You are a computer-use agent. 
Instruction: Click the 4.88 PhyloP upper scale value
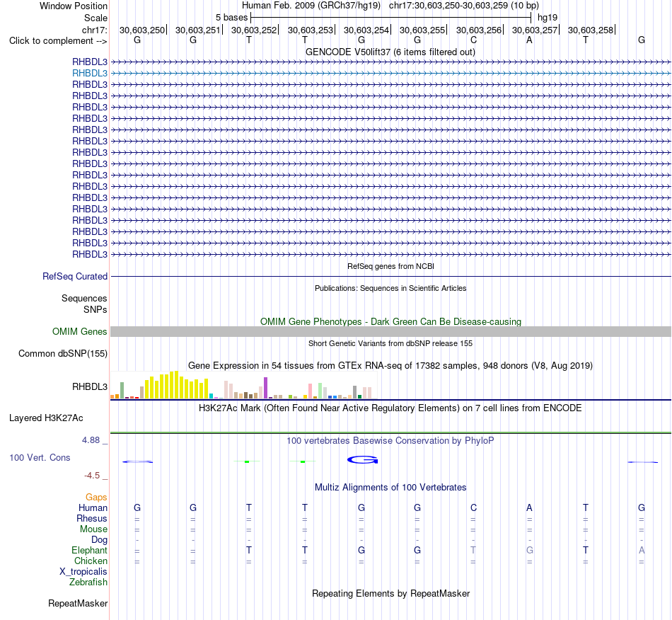[91, 440]
